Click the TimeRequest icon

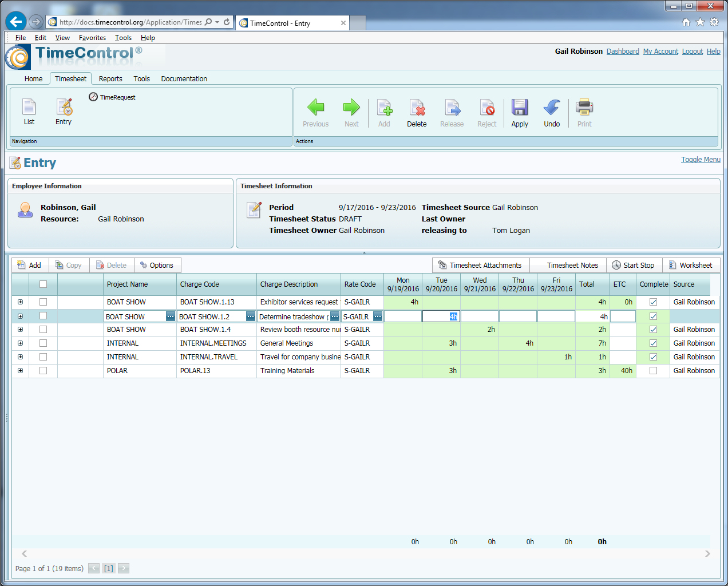pos(93,97)
